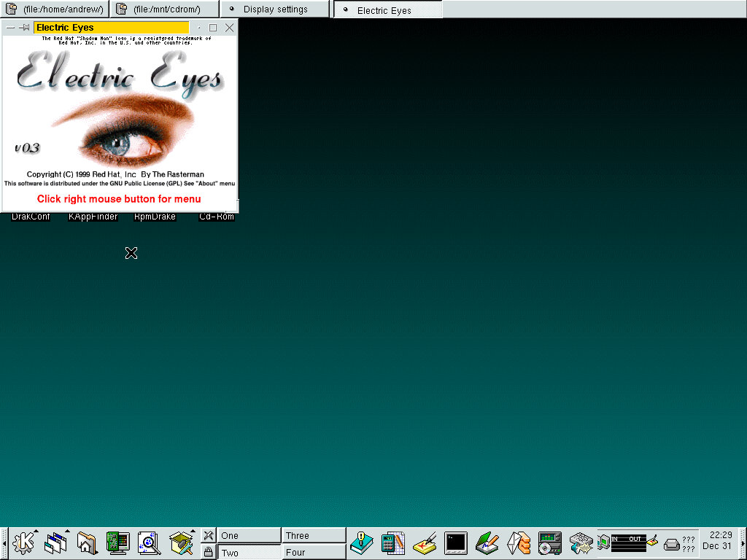Open the window list icon in panel
Image resolution: width=747 pixels, height=560 pixels.
click(55, 543)
